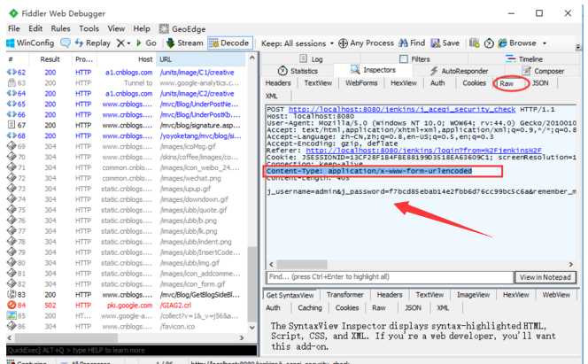Expand the Browse dropdown arrow
Screen dimensions: 588x364
[x=545, y=43]
